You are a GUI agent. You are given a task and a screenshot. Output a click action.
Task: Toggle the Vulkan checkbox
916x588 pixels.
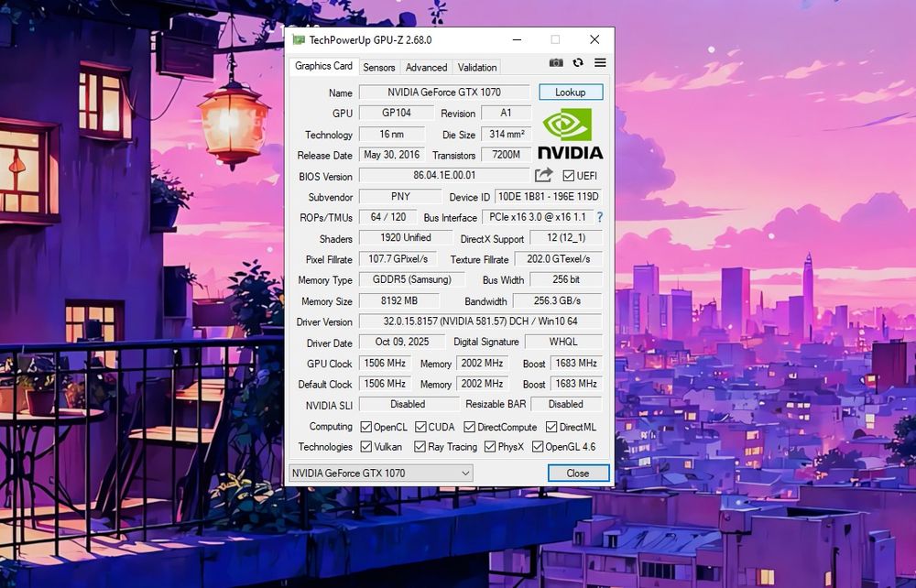[365, 447]
